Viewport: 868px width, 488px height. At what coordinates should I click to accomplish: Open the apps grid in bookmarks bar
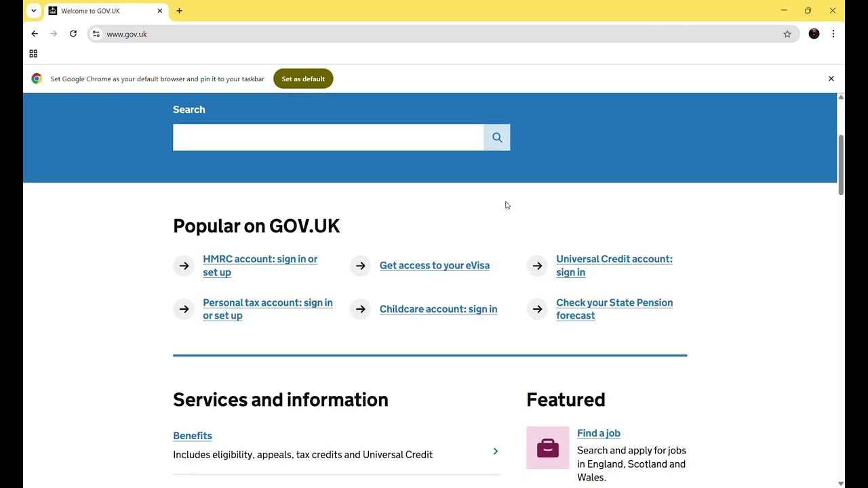coord(33,54)
